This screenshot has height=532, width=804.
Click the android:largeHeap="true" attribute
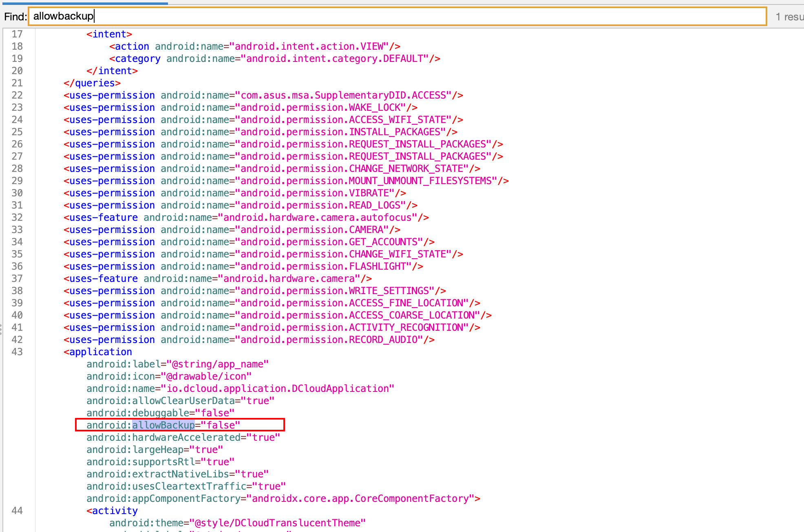click(155, 450)
